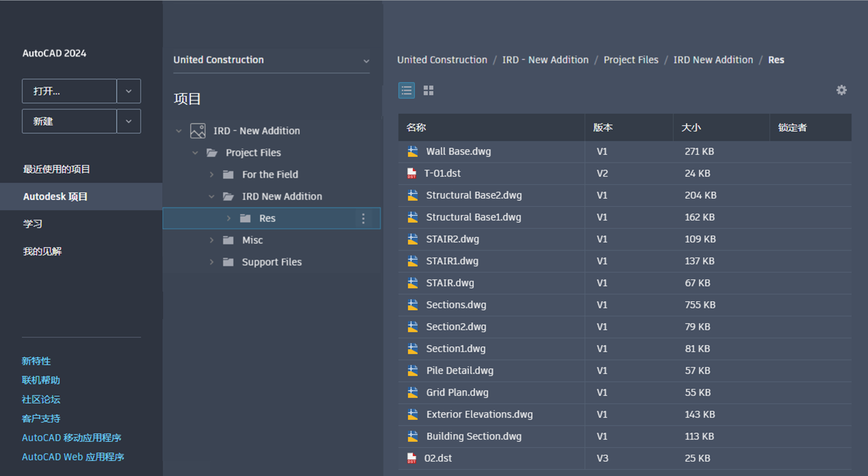Collapse Project Files tree node
Screen dimensions: 868x476
coord(195,153)
